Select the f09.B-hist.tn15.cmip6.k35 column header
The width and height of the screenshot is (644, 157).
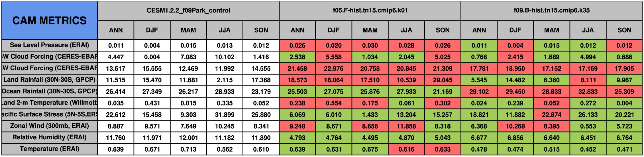click(552, 11)
